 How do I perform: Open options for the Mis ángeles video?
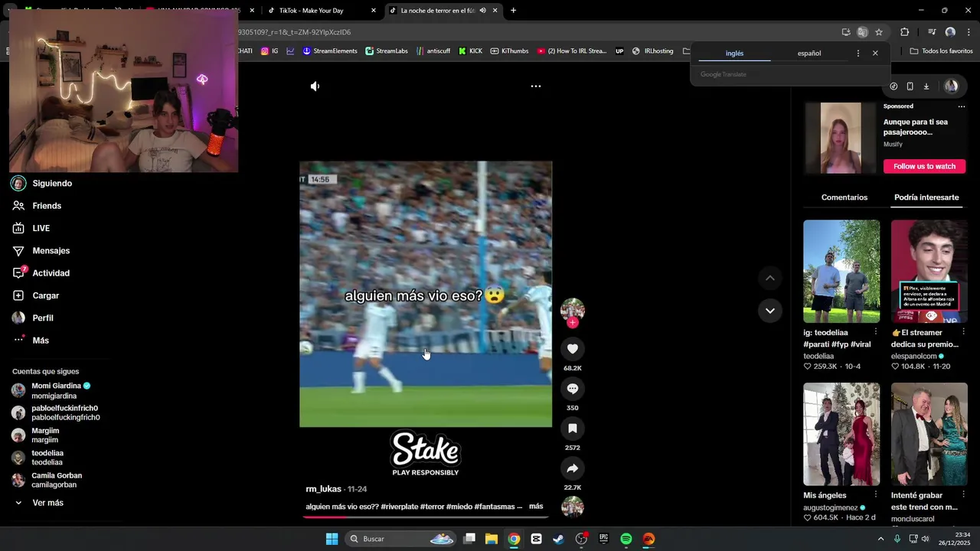coord(875,495)
